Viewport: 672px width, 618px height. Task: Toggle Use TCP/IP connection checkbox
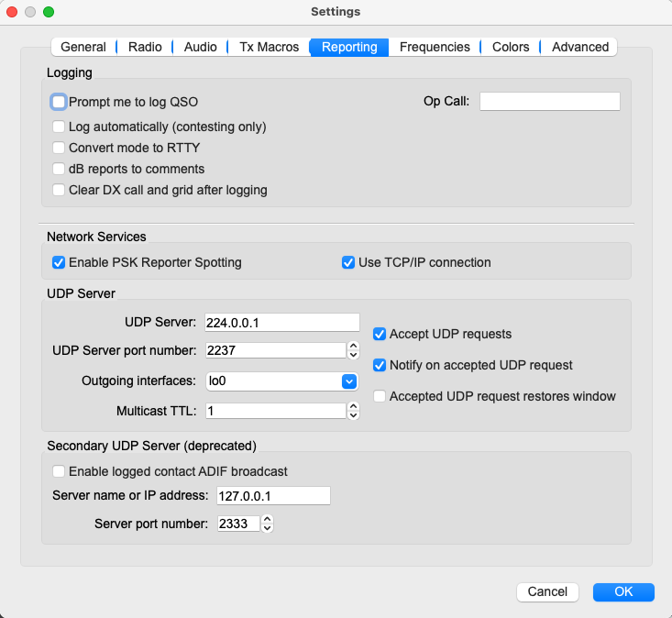point(348,262)
